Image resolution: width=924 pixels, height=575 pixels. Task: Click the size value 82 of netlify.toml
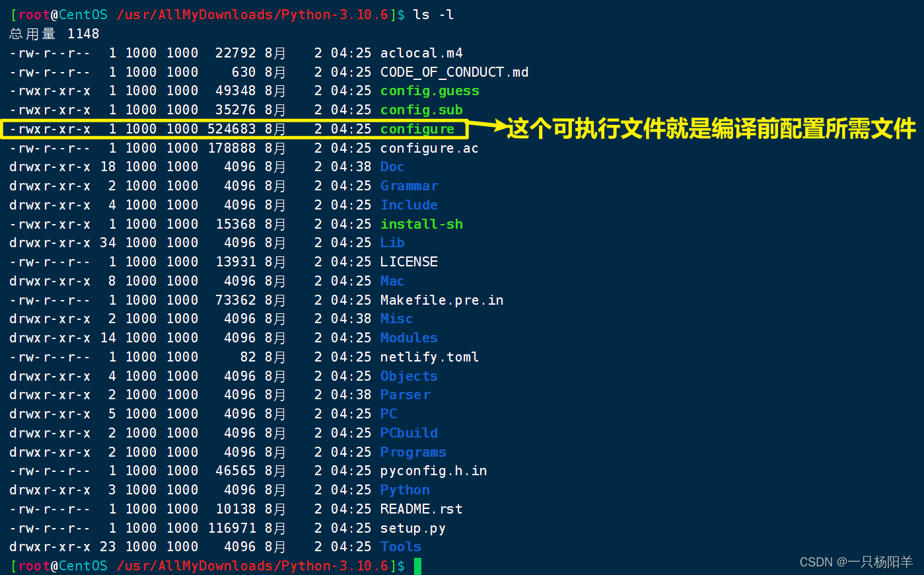point(248,358)
